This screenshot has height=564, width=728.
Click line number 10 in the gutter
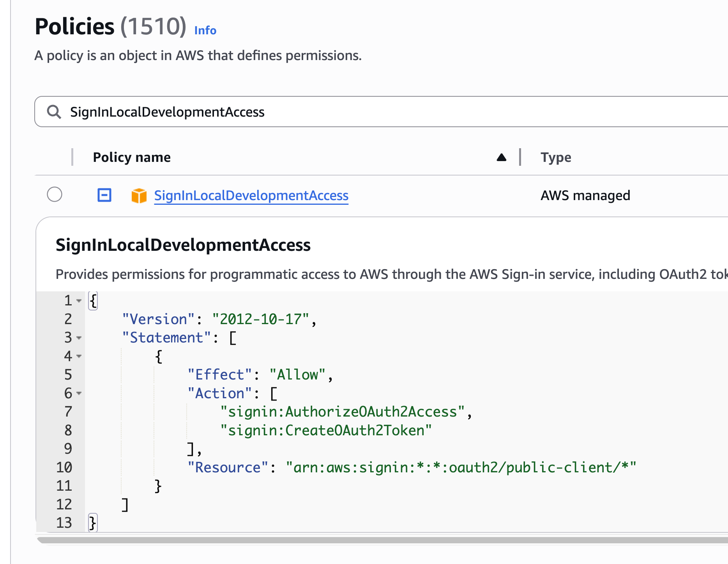click(x=64, y=467)
